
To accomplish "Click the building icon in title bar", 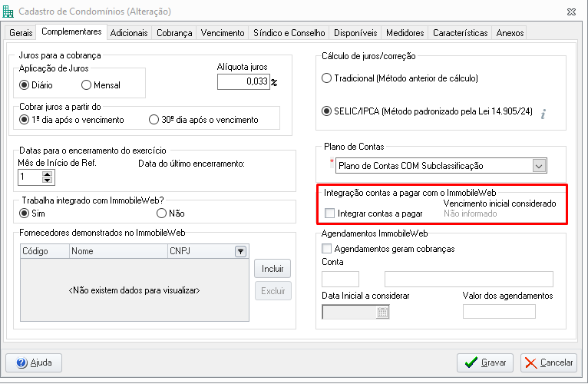I will pyautogui.click(x=8, y=12).
